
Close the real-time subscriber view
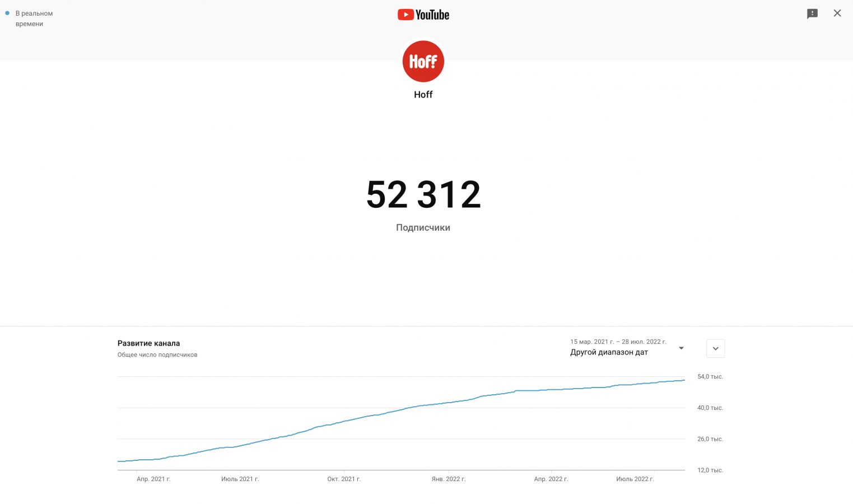837,13
